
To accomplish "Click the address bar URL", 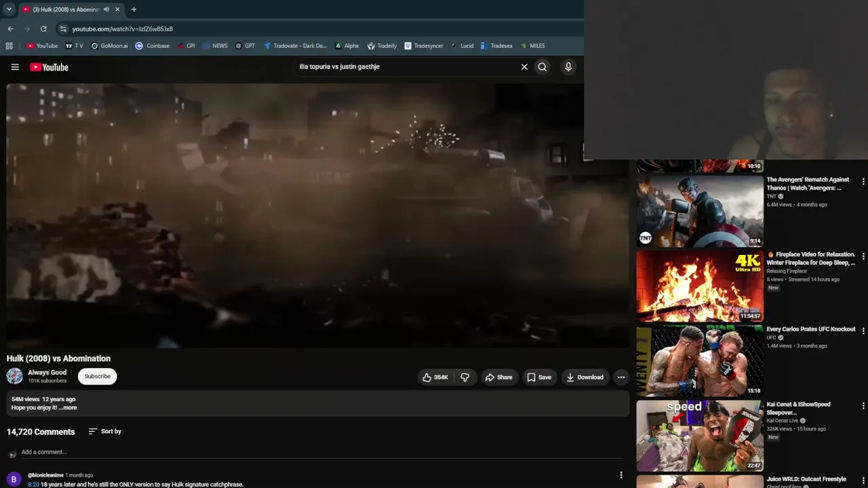I will click(x=123, y=29).
